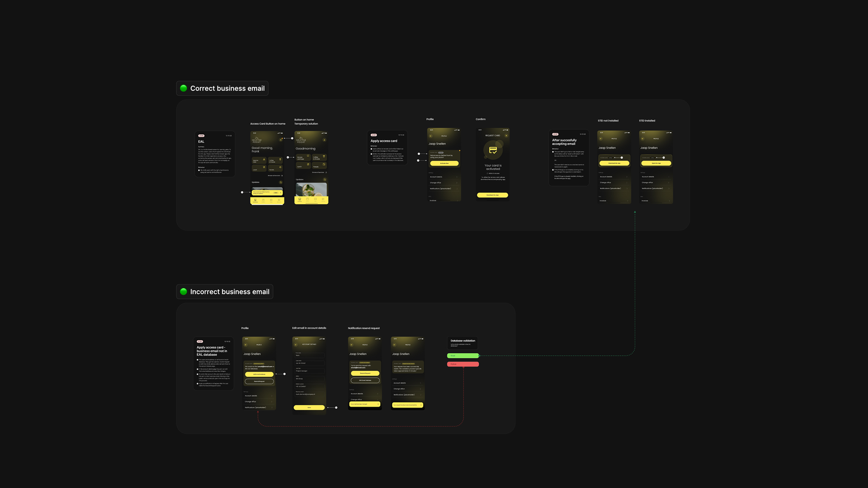Click the close X on Request Card screen

tap(506, 136)
